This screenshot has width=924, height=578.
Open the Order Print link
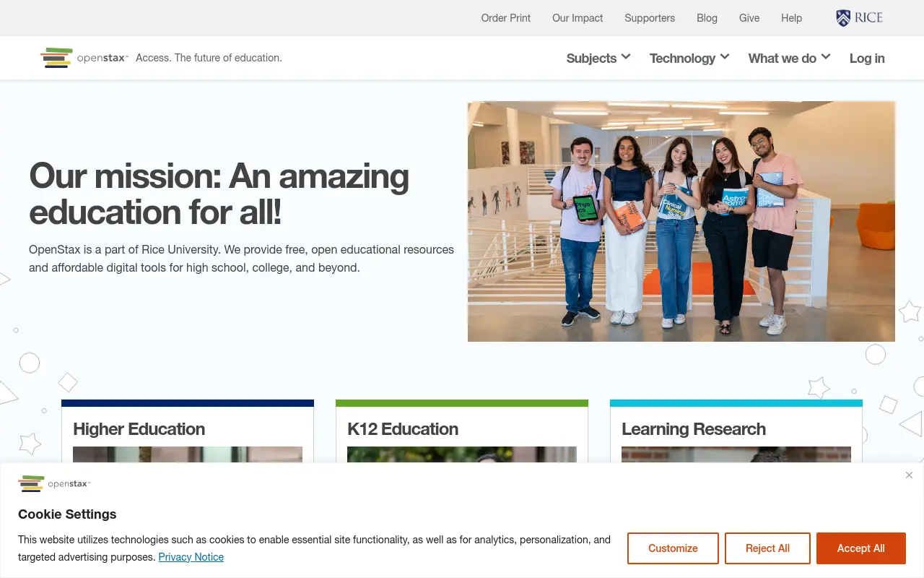tap(505, 18)
